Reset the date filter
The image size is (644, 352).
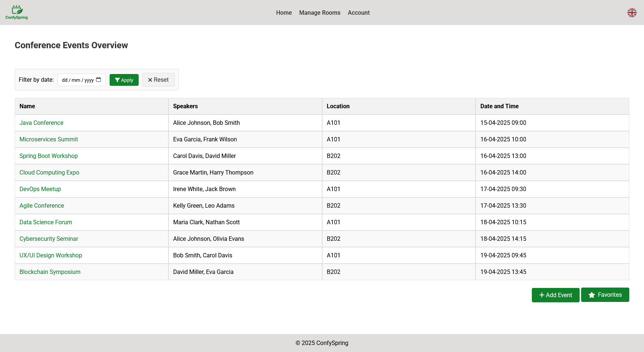click(x=158, y=80)
